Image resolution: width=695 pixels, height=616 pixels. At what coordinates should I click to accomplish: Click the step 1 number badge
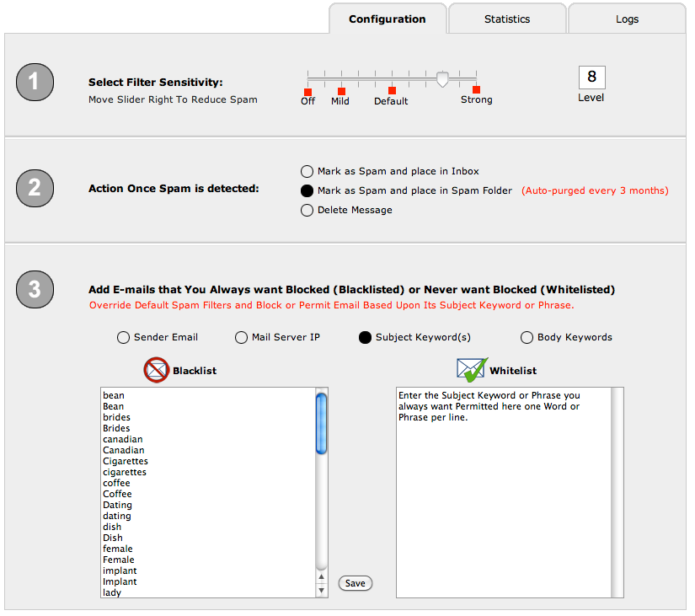[x=35, y=82]
